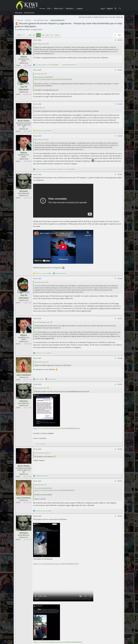The image size is (138, 644).
Task: Open the Forums nav item
Action: [x=42, y=8]
